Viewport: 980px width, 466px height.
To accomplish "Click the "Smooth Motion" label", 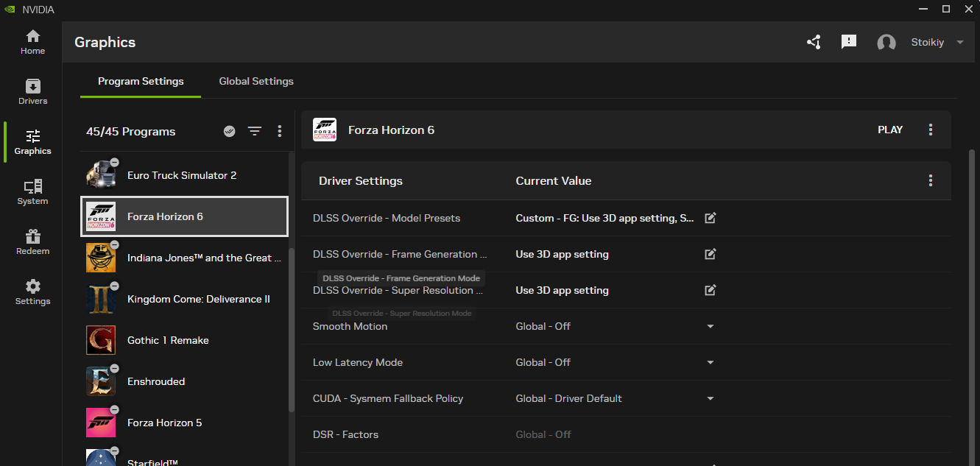I will (x=350, y=326).
